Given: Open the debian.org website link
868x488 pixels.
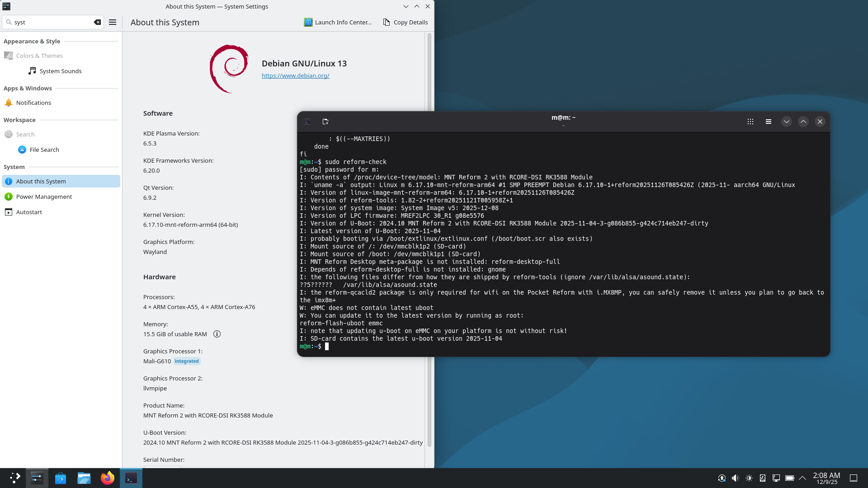Looking at the screenshot, I should click(295, 75).
